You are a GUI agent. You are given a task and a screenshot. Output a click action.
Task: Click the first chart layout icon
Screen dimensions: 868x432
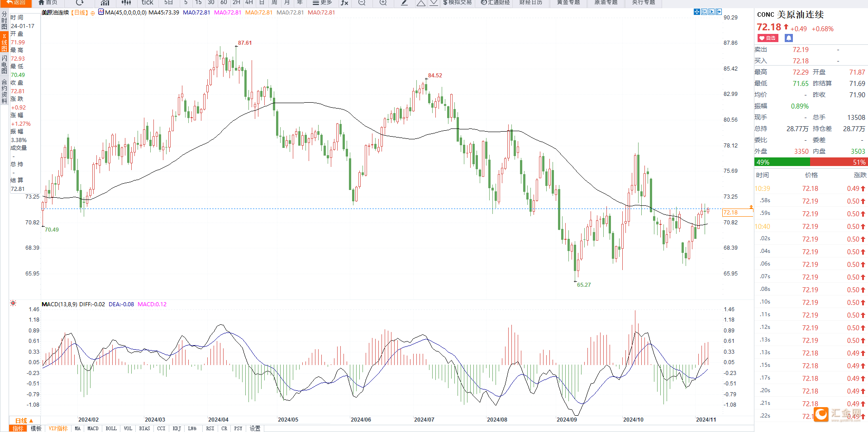[x=697, y=12]
